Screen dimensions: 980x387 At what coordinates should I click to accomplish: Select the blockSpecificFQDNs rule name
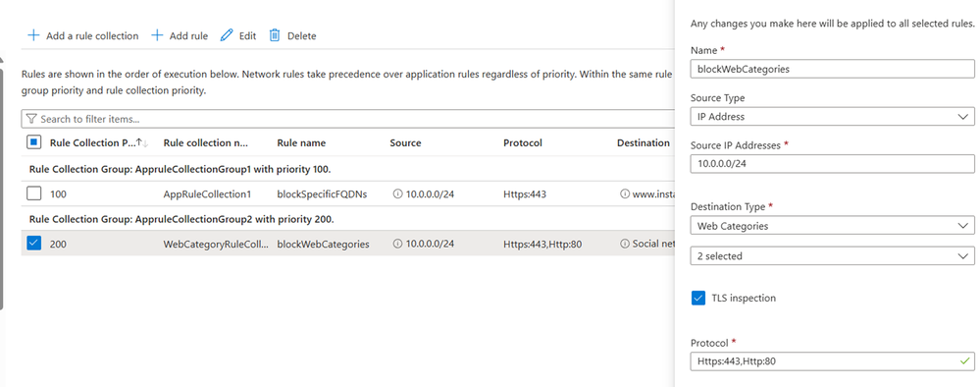tap(321, 194)
